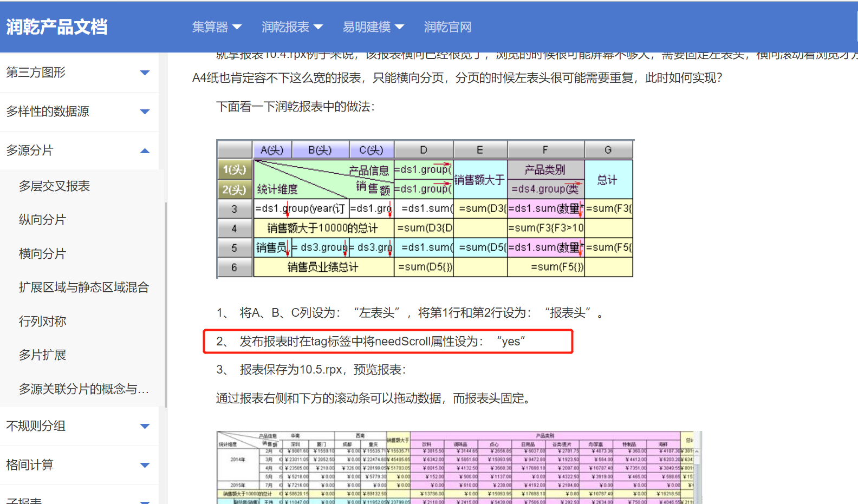Go to the 润乾官网 link
This screenshot has width=858, height=504.
click(447, 27)
